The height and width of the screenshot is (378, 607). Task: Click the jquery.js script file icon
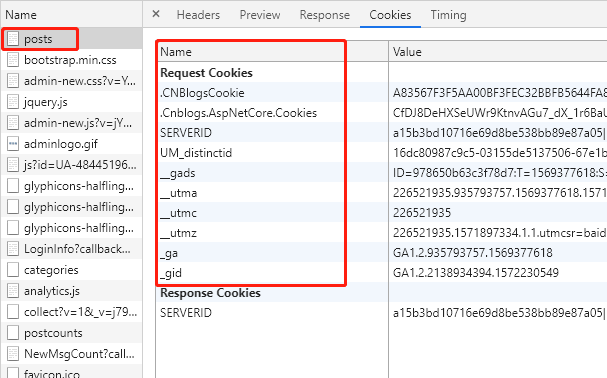[x=13, y=102]
